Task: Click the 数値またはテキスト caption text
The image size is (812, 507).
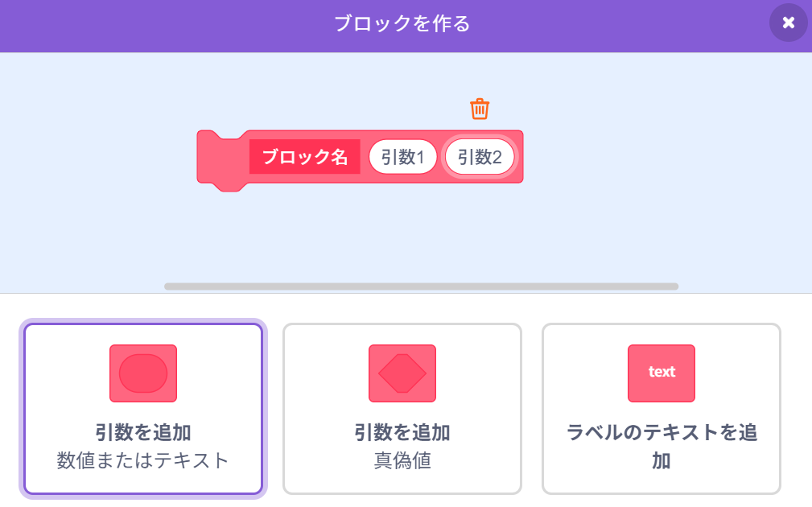Action: point(143,460)
